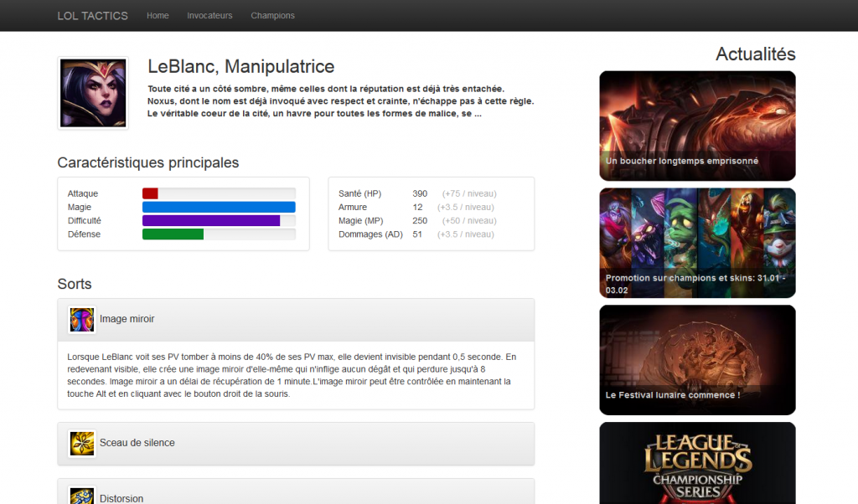Click the '(+75 / niveau)' text
Screen dimensions: 858x504
tap(469, 193)
